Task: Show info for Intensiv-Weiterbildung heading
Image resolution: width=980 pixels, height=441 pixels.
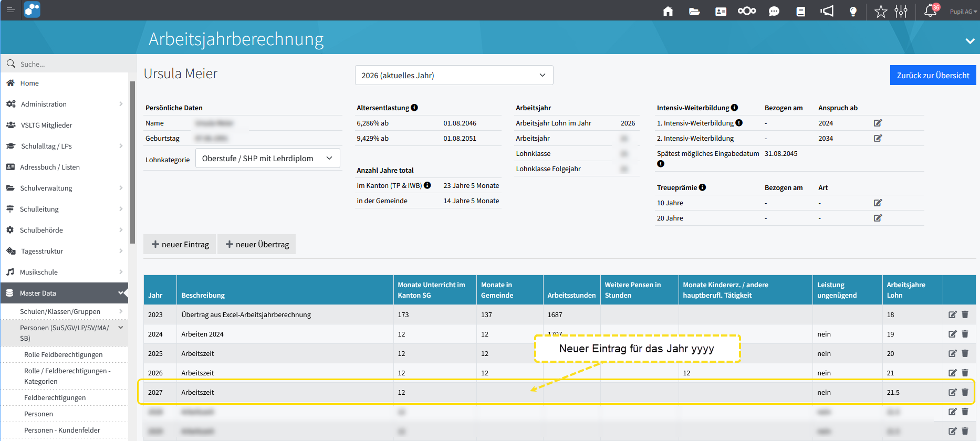Action: coord(734,108)
